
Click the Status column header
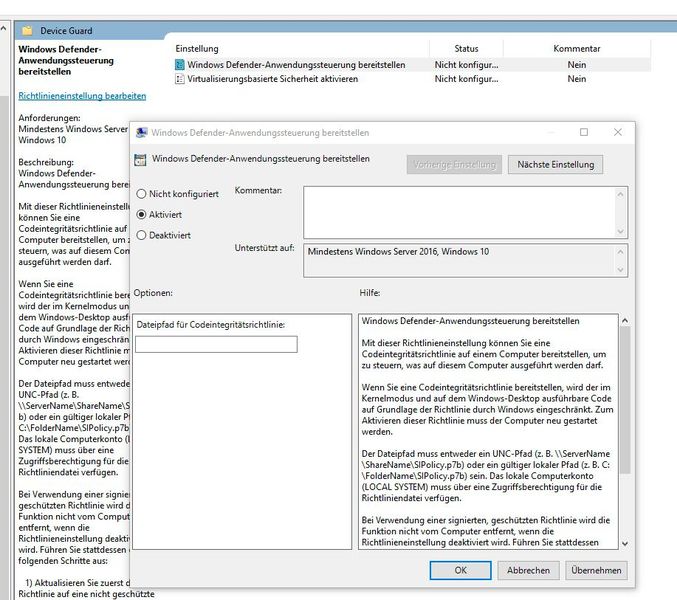[x=466, y=49]
